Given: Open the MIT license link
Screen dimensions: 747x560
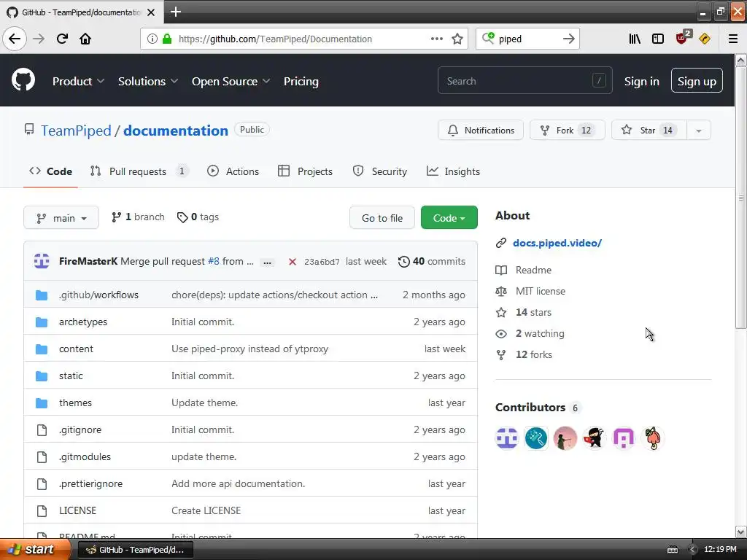Looking at the screenshot, I should (x=541, y=291).
